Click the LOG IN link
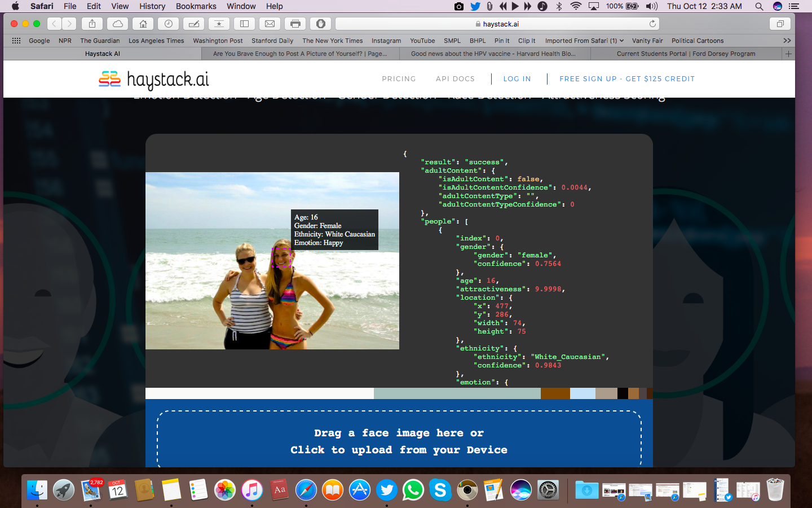 tap(517, 79)
